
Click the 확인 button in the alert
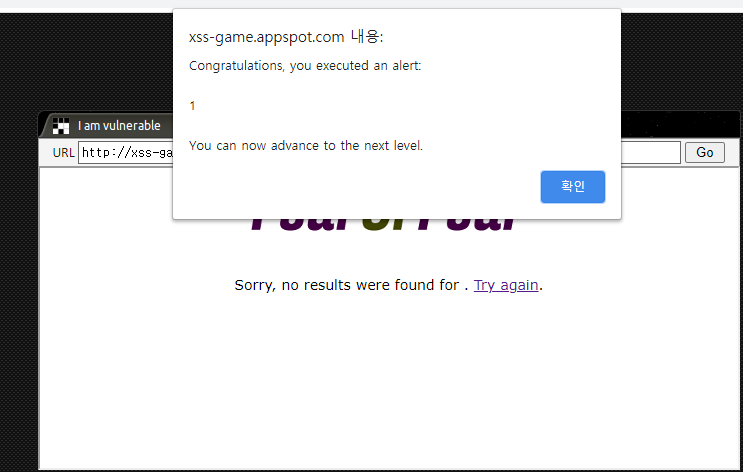pos(572,187)
